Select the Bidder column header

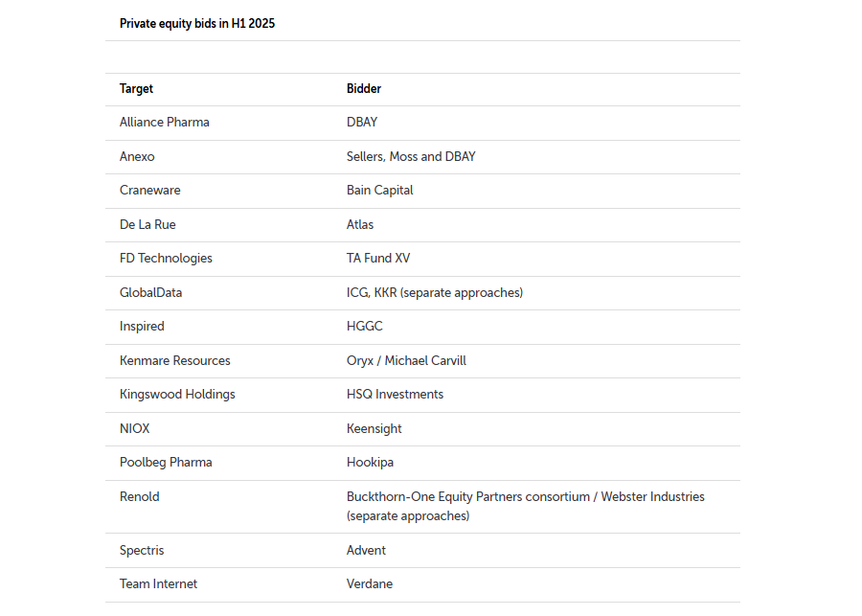point(363,88)
